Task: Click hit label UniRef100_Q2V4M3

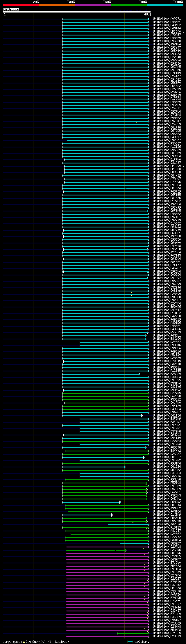Action: pos(167,441)
